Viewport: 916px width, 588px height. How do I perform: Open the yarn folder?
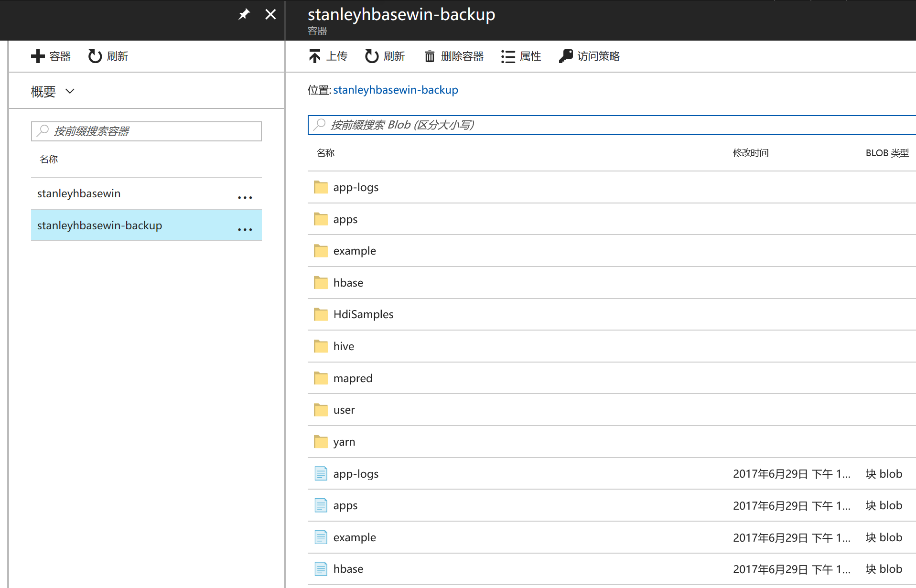344,441
